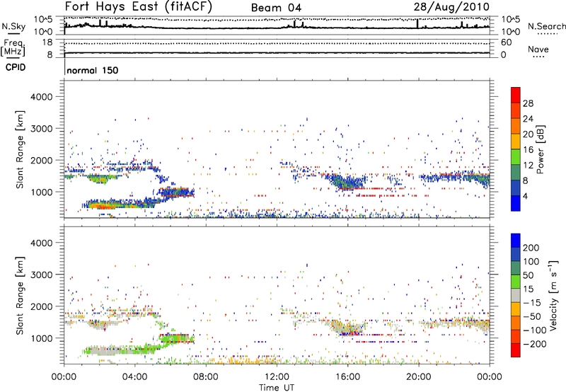Click '4000' tick on power panel axis

42,97
